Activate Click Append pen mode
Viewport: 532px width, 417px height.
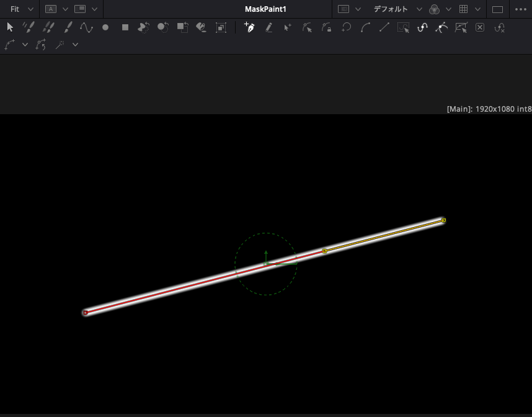tap(250, 27)
